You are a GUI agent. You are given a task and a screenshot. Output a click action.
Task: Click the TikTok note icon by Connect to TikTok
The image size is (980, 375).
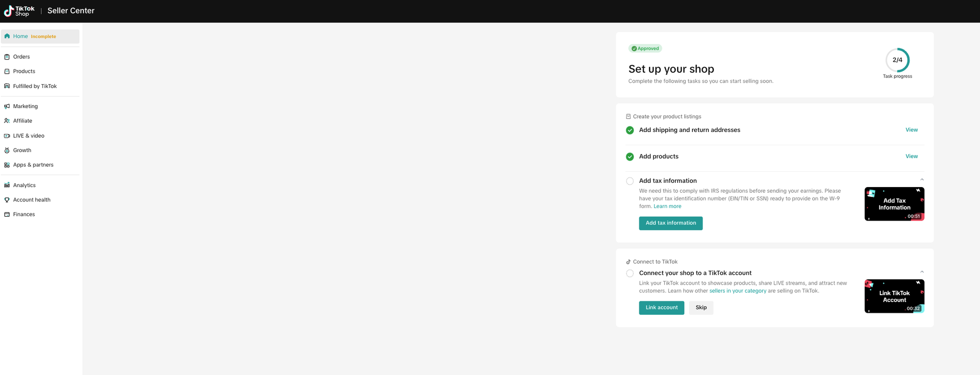628,262
